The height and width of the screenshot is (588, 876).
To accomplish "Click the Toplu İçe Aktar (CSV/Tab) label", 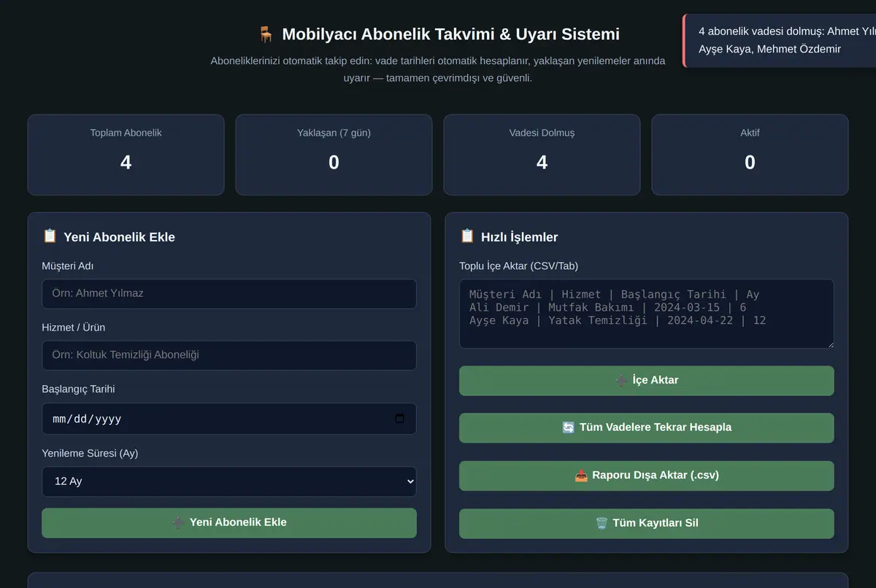I will 518,266.
